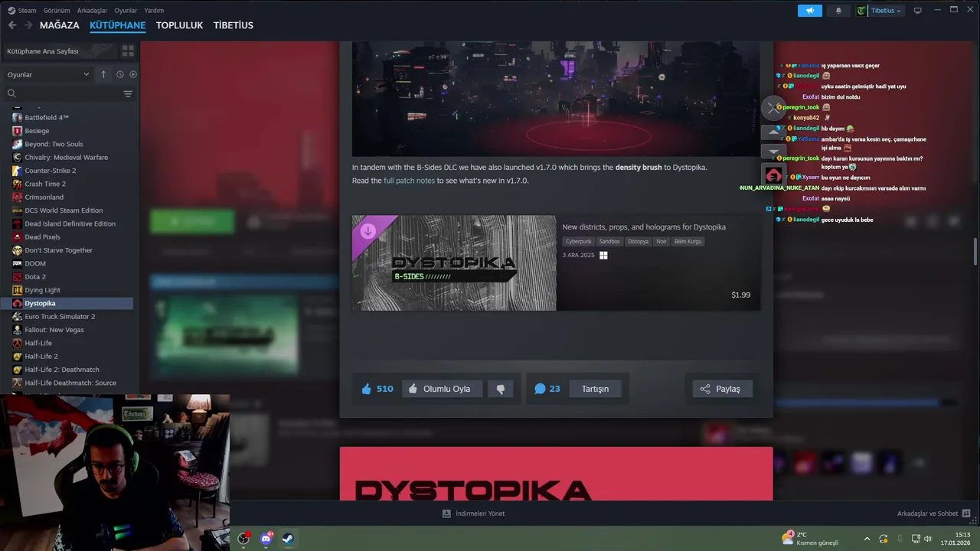Open the Dystopika game icon in overlay sidebar

point(773,174)
